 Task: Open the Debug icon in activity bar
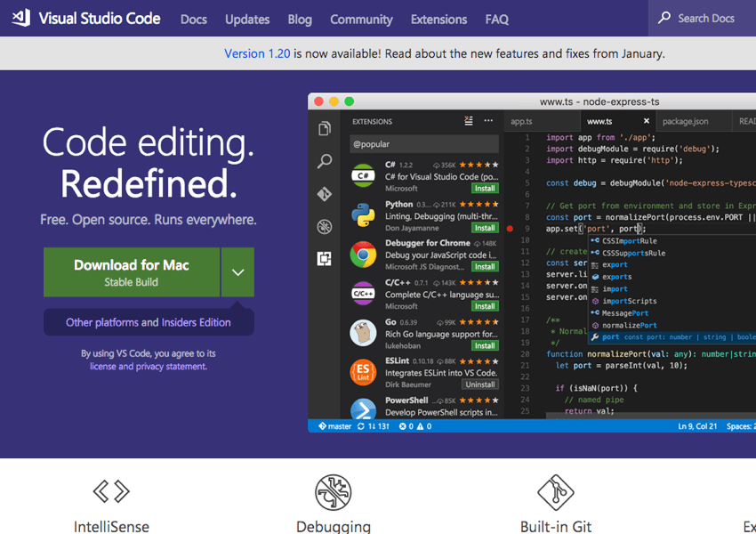coord(325,226)
